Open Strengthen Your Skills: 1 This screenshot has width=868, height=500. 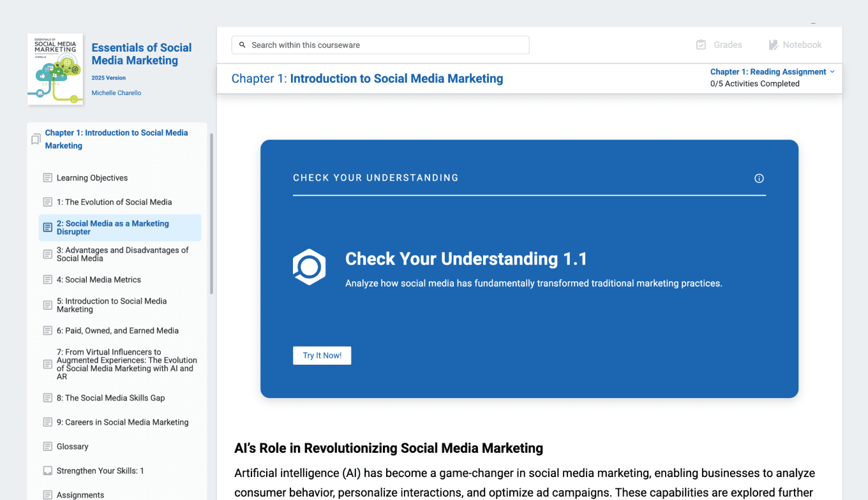(x=100, y=471)
